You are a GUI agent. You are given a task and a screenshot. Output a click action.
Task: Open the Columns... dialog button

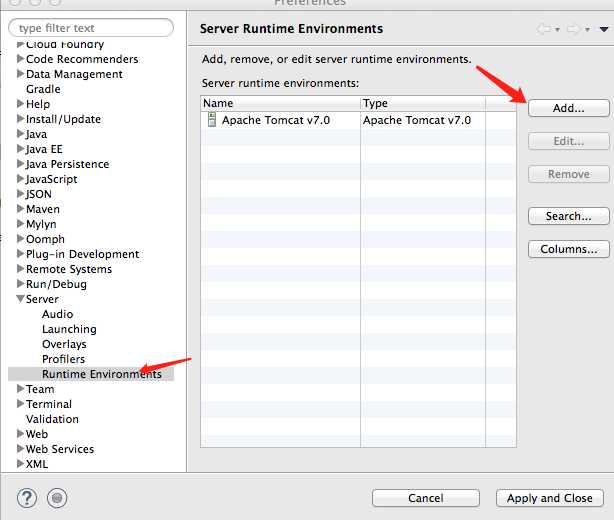click(568, 249)
